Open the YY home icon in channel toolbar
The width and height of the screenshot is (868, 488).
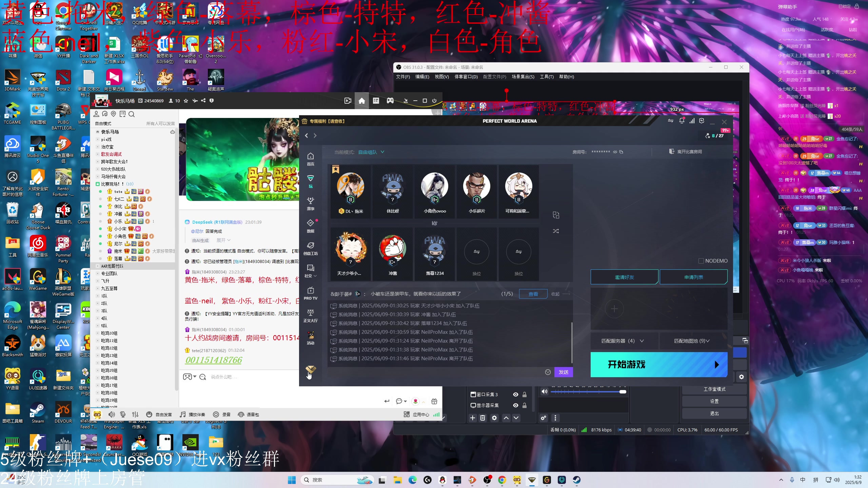pos(361,101)
